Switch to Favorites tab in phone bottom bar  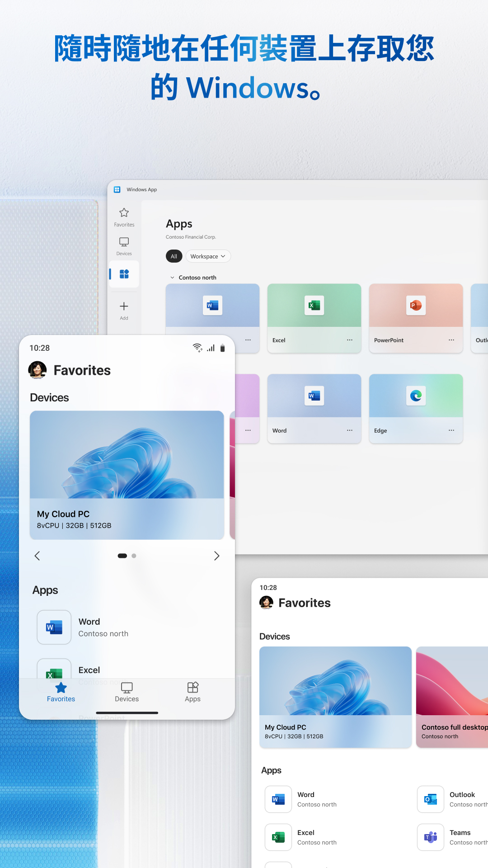tap(61, 692)
